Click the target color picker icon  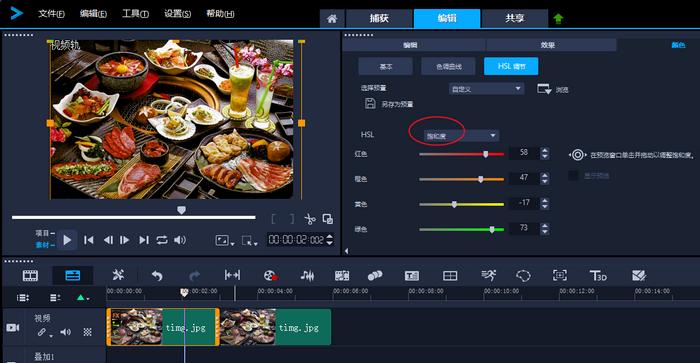coord(577,155)
